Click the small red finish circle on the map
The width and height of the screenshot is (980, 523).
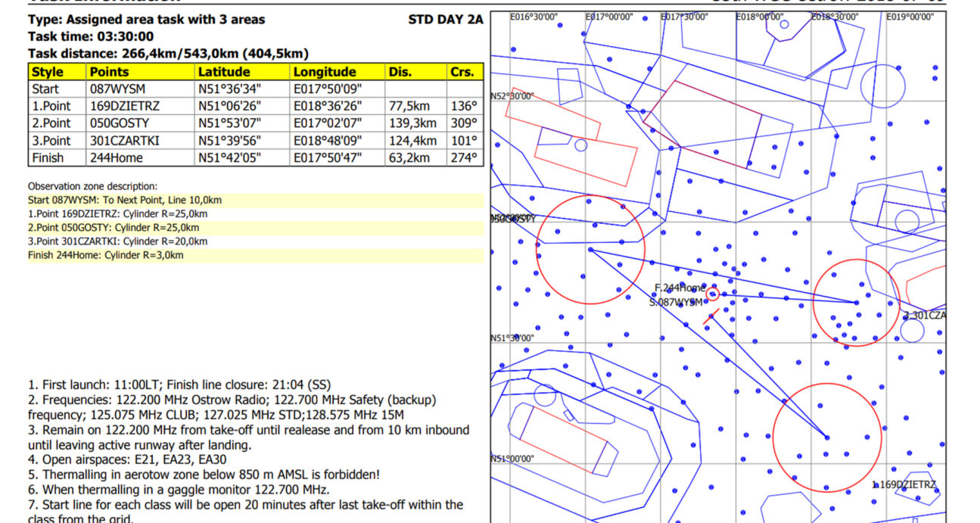pyautogui.click(x=712, y=294)
